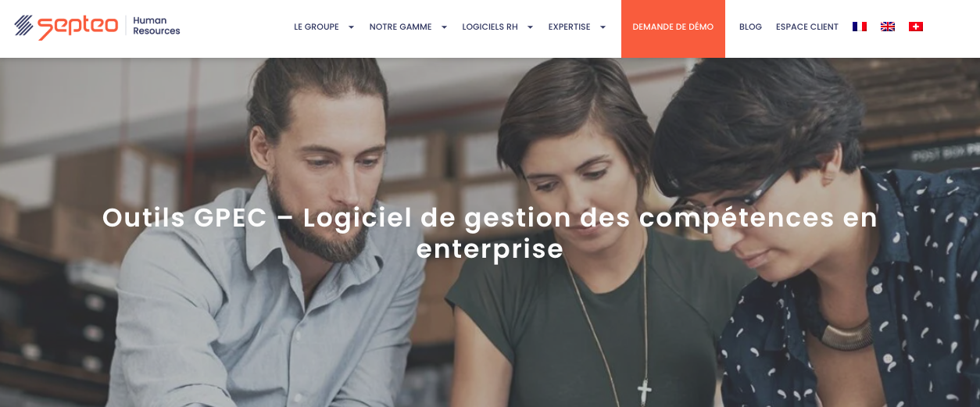
Task: Select the Swiss flag language option
Action: [x=916, y=27]
